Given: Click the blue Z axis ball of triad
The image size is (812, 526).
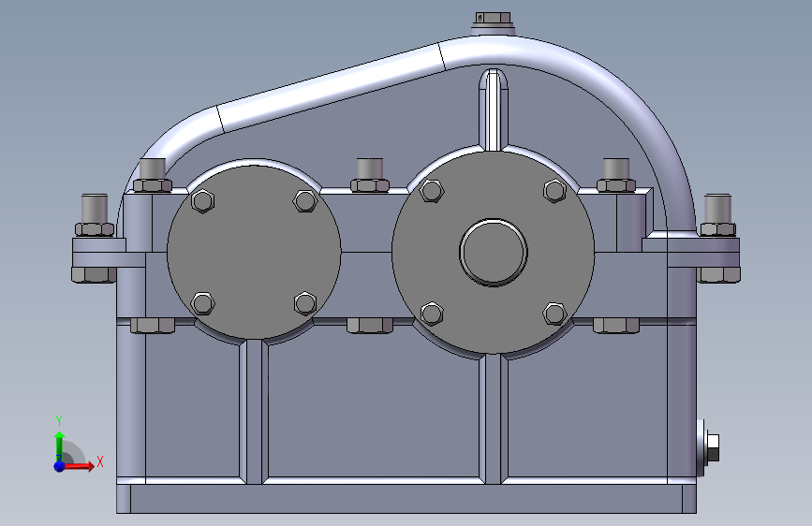Looking at the screenshot, I should [x=60, y=466].
